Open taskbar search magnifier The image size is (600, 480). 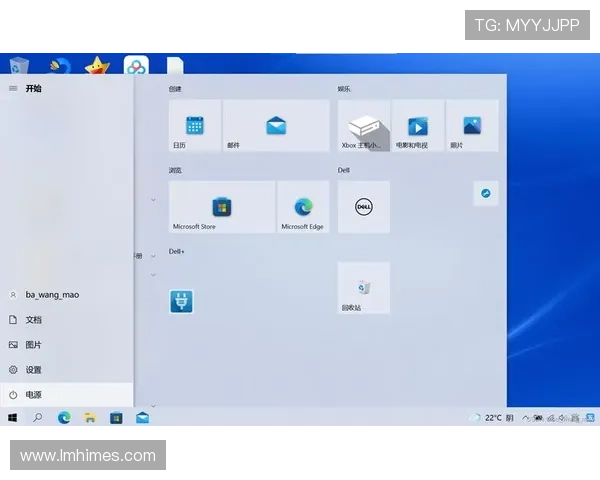(x=38, y=418)
